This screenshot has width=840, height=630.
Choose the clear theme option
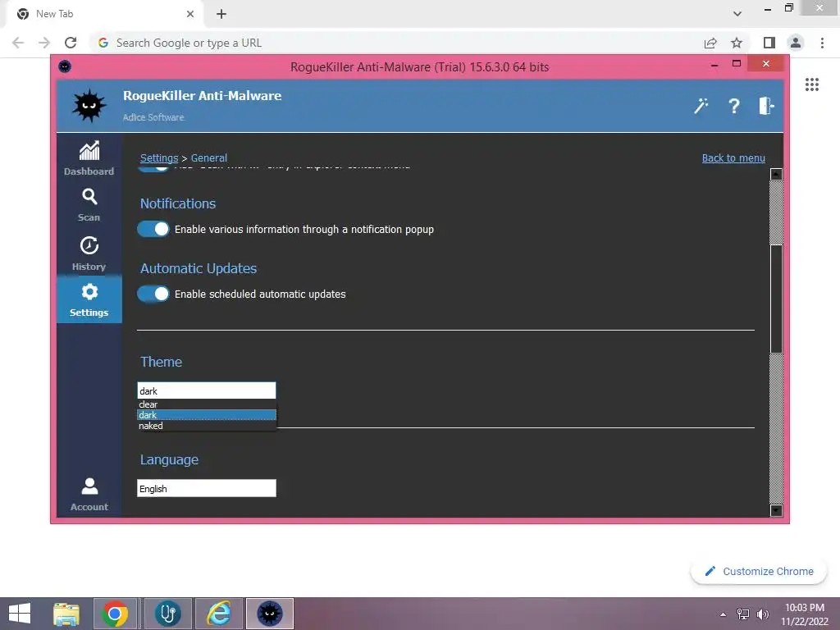coord(206,404)
